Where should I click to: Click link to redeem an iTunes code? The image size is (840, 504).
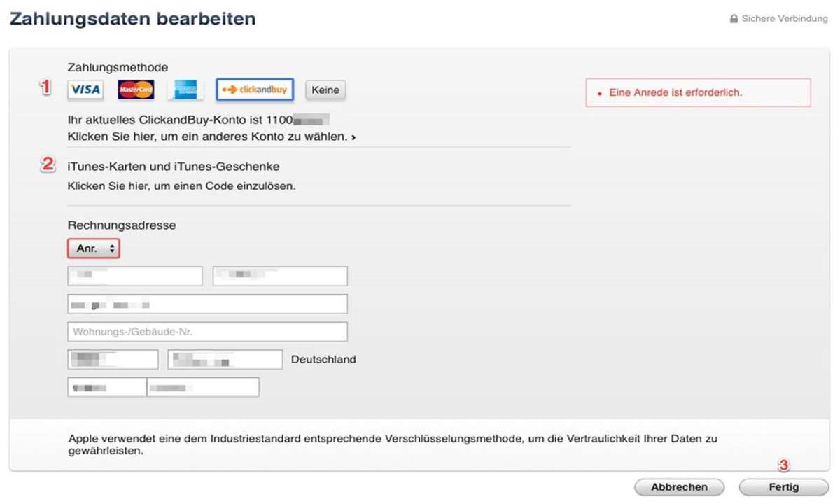[x=181, y=186]
